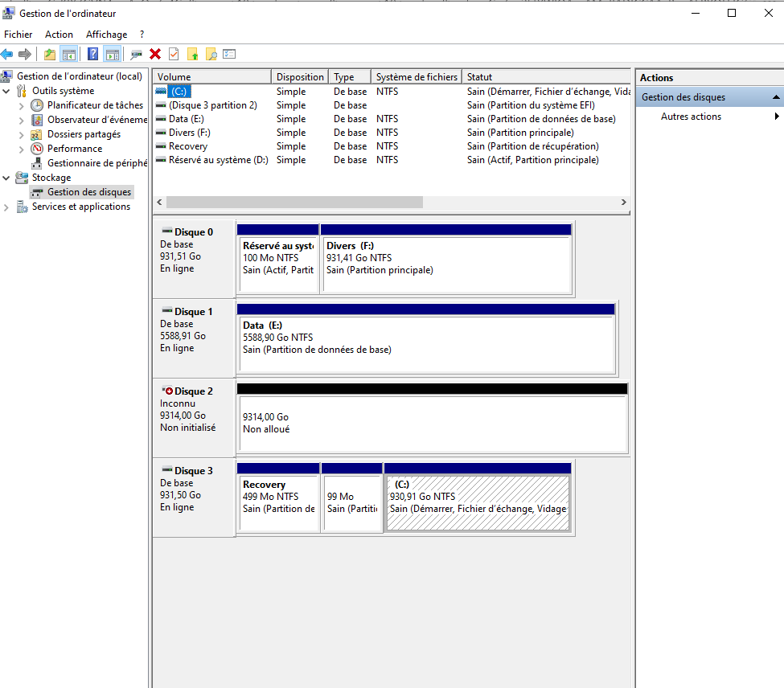784x688 pixels.
Task: Open the Fichier menu
Action: (x=18, y=35)
